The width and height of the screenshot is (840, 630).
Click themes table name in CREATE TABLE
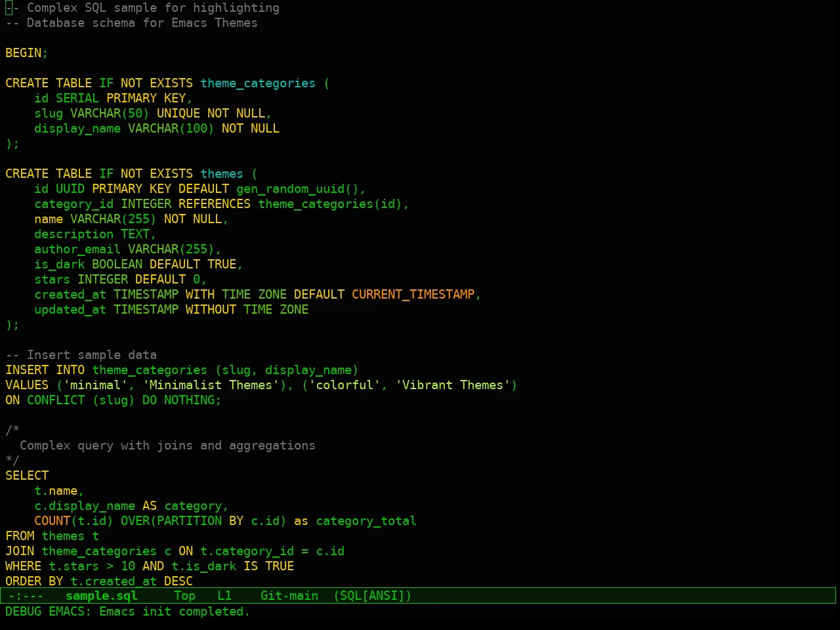[222, 174]
